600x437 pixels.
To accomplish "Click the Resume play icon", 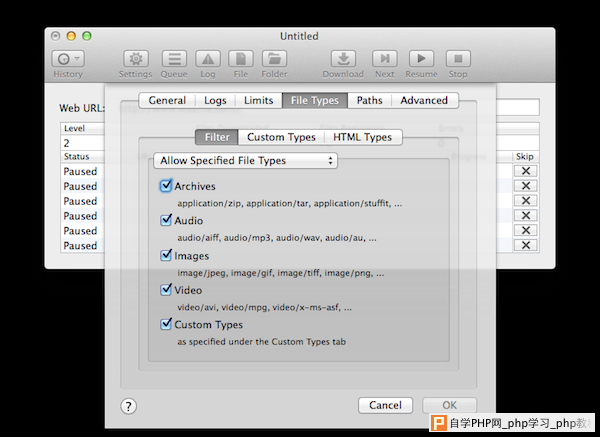I will pos(421,59).
